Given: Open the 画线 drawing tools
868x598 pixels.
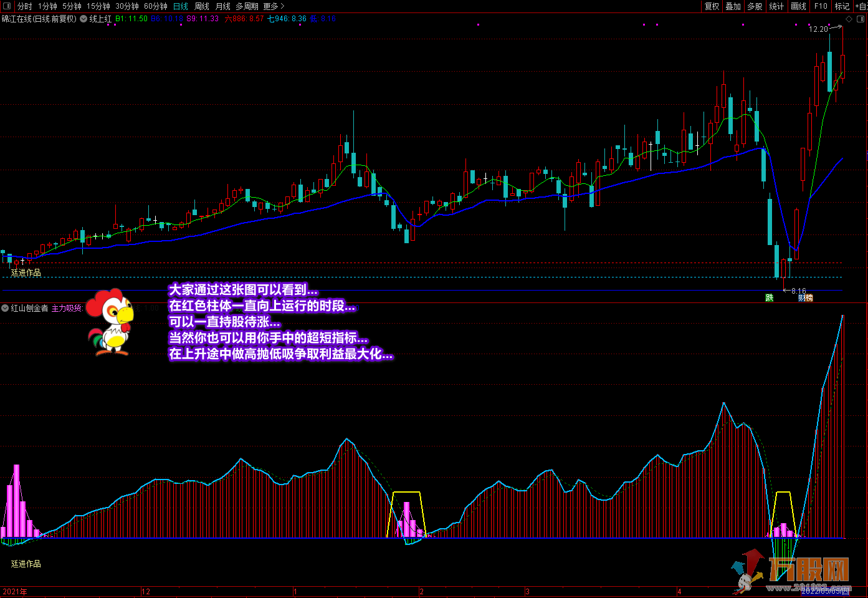Looking at the screenshot, I should (x=798, y=6).
